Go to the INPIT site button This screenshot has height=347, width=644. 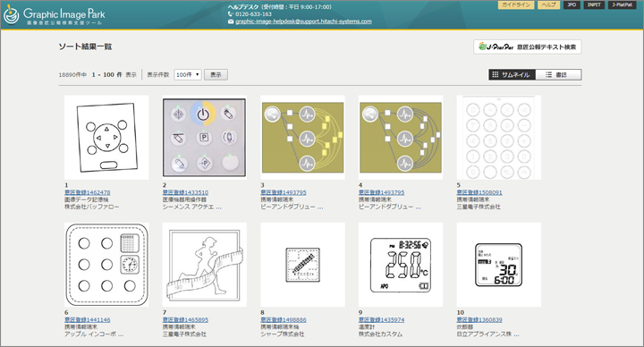click(x=594, y=5)
